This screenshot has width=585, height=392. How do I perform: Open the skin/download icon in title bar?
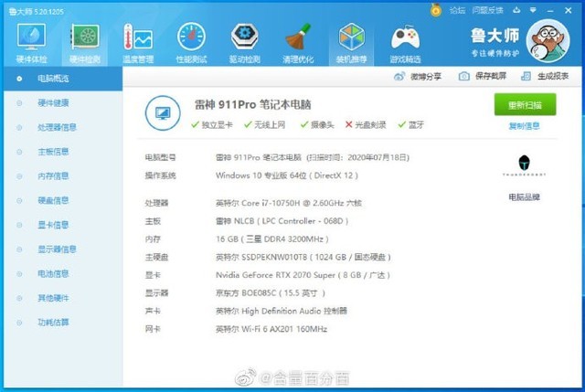click(516, 10)
